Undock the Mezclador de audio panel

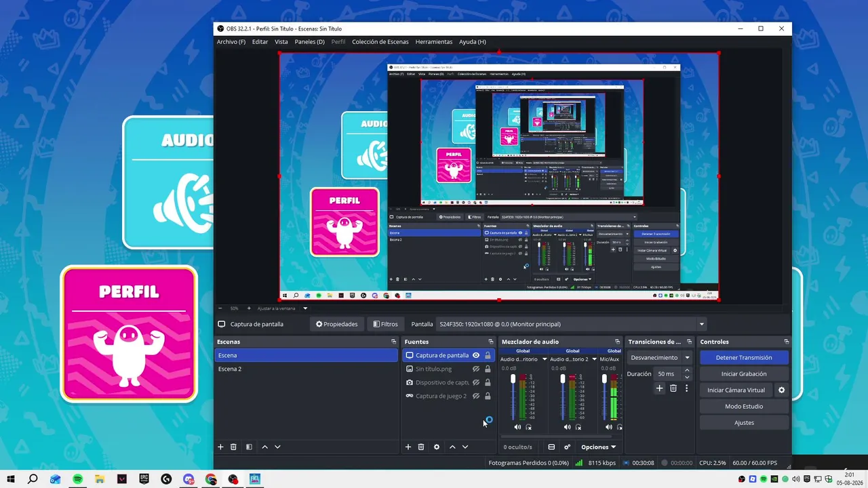click(617, 342)
